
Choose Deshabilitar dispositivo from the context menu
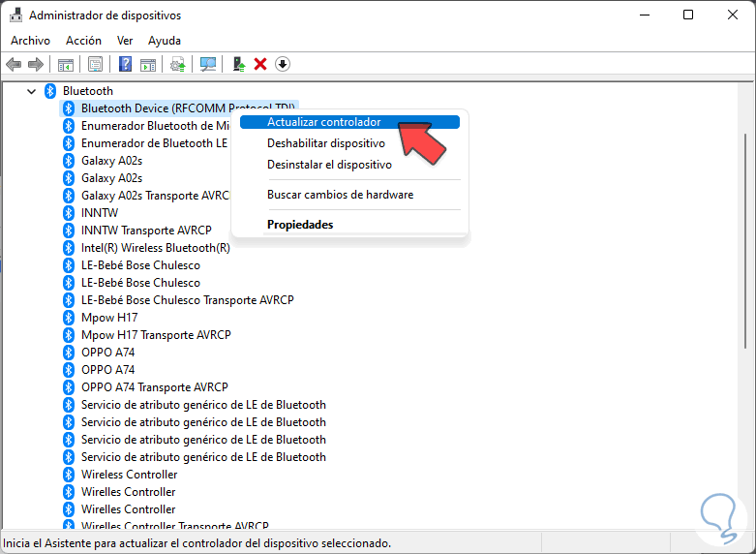[326, 143]
